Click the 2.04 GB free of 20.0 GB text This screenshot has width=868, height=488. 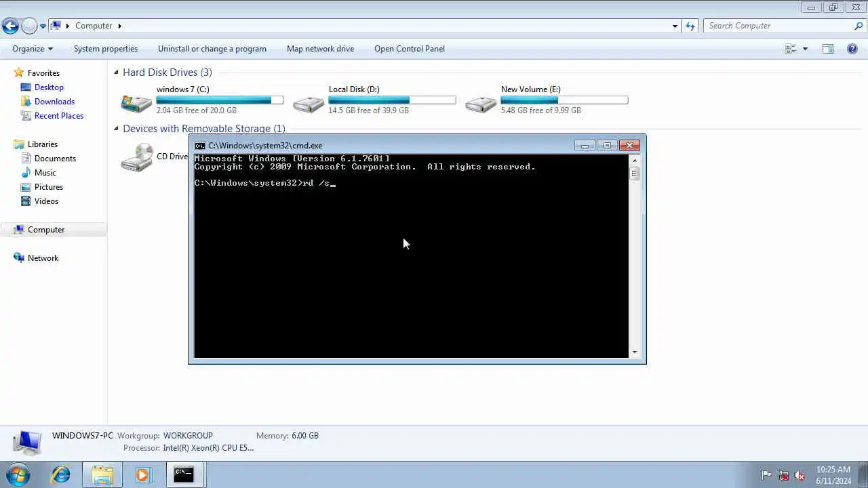197,110
